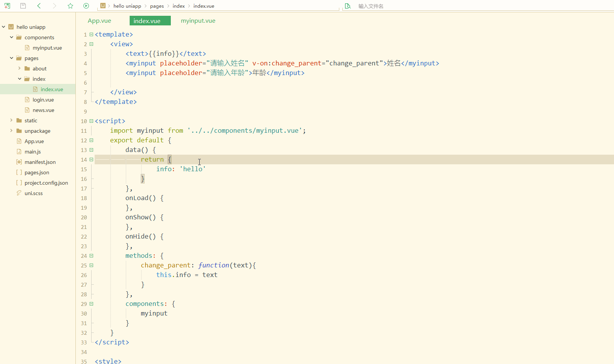Click the manifest.json file icon
The height and width of the screenshot is (364, 614).
click(x=19, y=162)
